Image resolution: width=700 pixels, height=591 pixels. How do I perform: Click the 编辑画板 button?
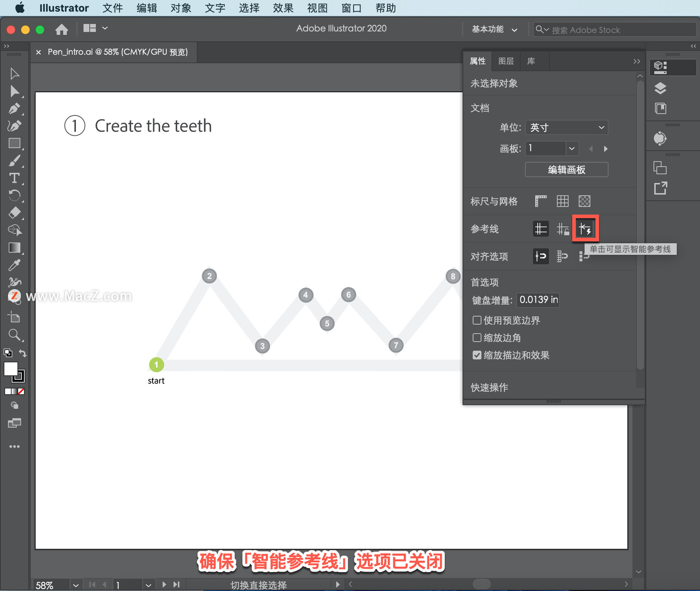pos(566,170)
